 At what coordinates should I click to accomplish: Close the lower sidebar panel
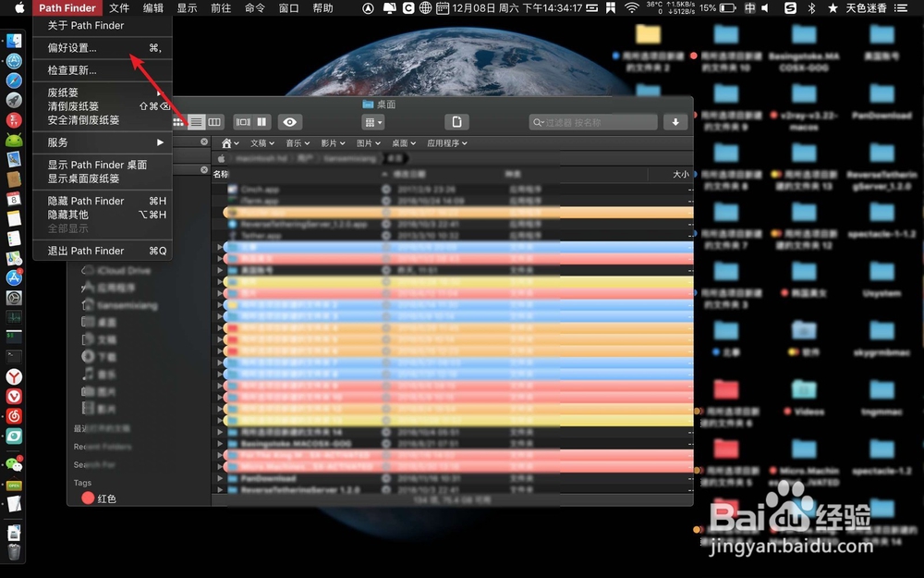tap(204, 170)
